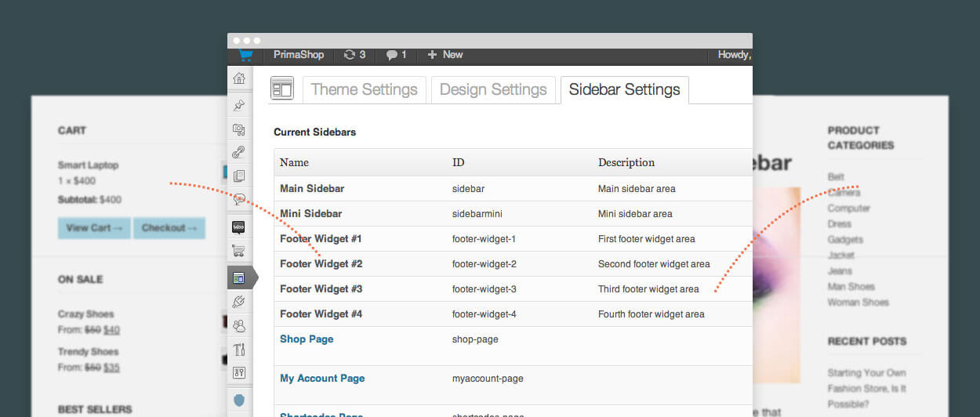The image size is (980, 417).
Task: Open the Plugins plug icon
Action: click(239, 302)
